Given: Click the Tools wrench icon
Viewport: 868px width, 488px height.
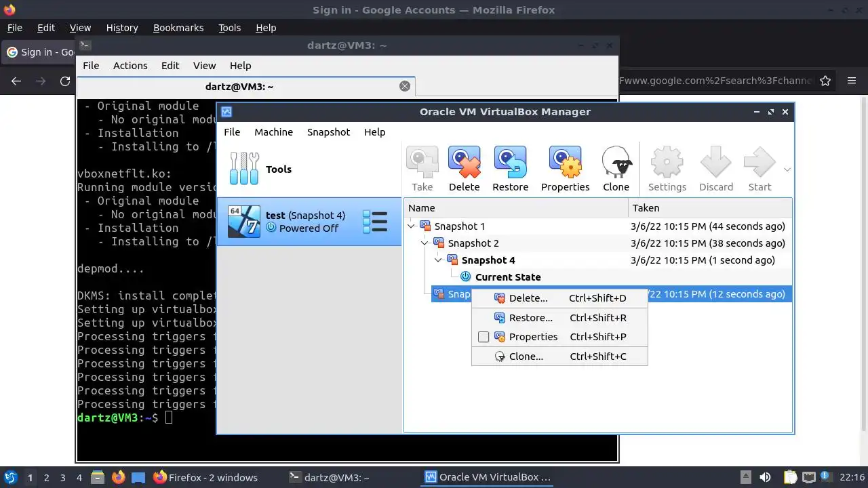Looking at the screenshot, I should (244, 169).
